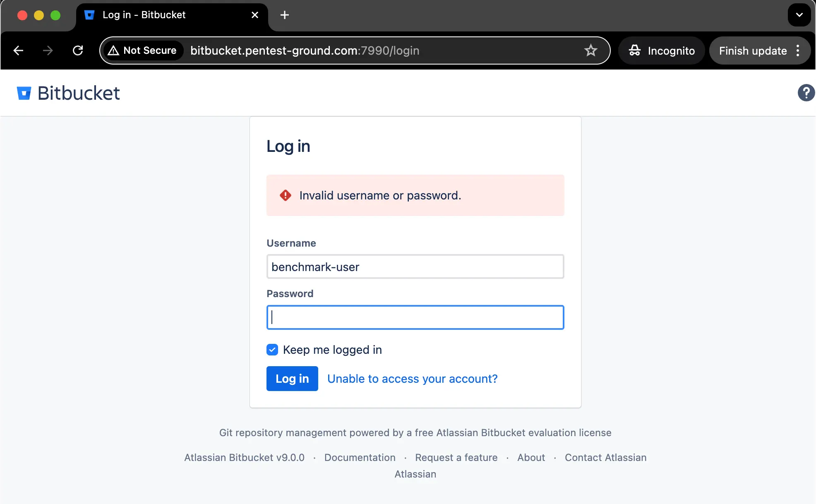Viewport: 816px width, 504px height.
Task: Click the Log in button
Action: point(292,379)
